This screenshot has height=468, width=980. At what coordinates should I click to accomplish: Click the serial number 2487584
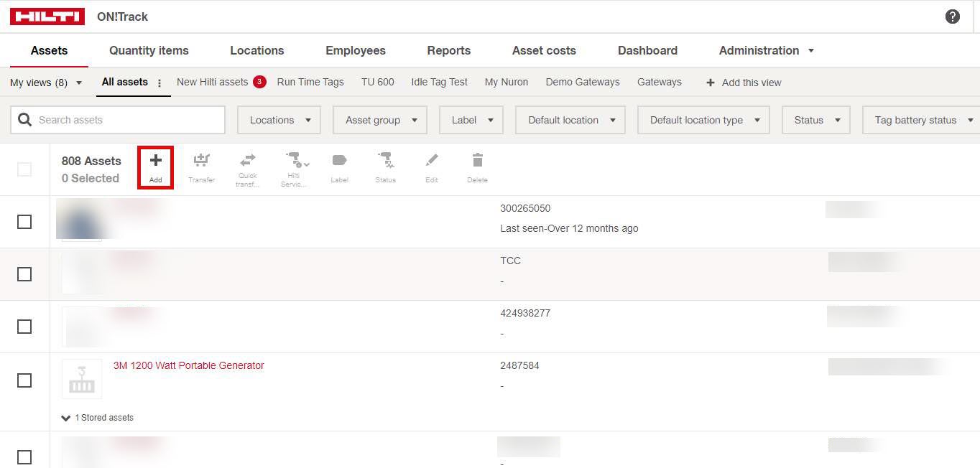pyautogui.click(x=519, y=365)
